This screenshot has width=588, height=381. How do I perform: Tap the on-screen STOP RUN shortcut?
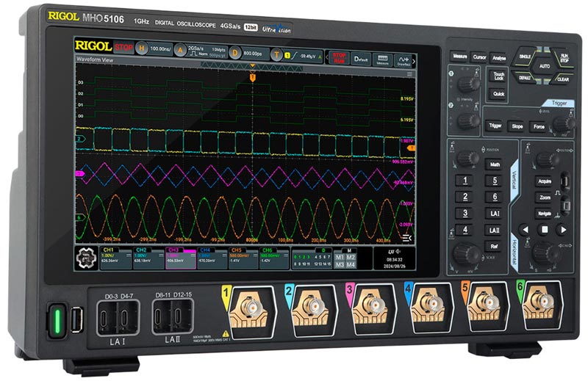(339, 58)
